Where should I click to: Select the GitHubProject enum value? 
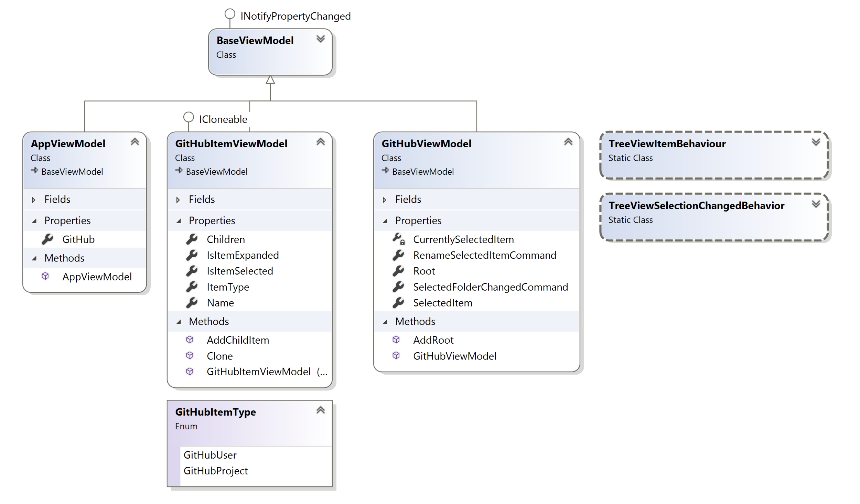pyautogui.click(x=216, y=471)
